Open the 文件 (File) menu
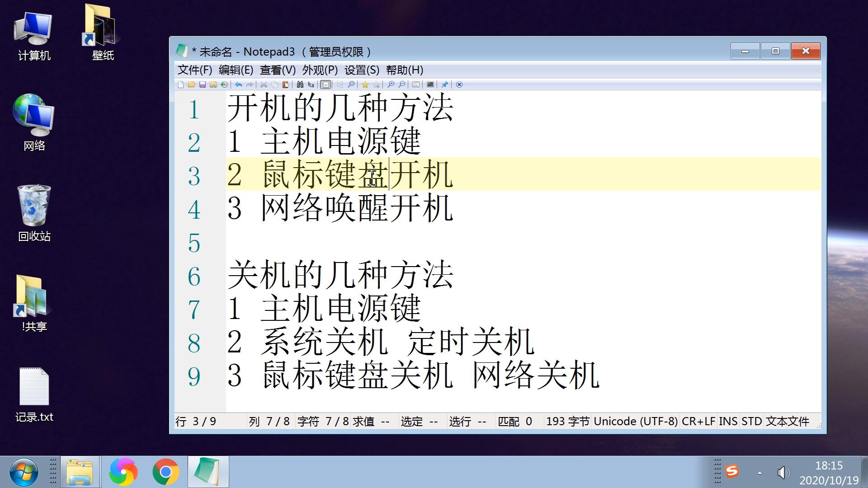This screenshot has width=868, height=488. tap(192, 70)
